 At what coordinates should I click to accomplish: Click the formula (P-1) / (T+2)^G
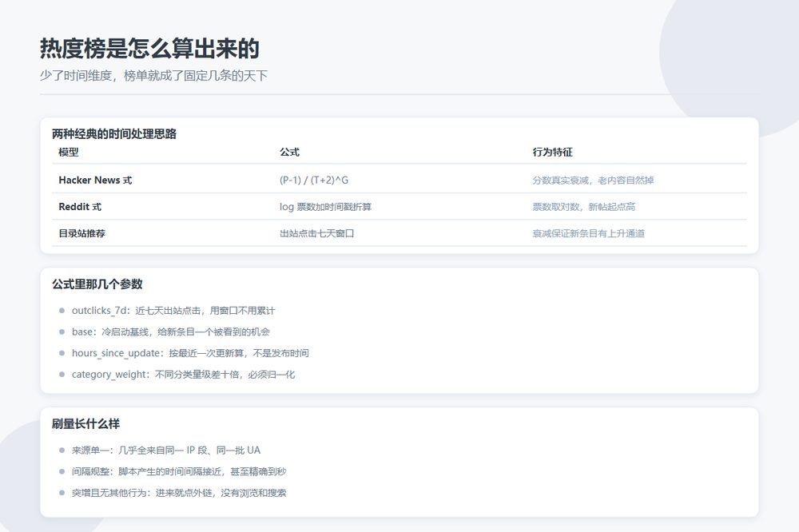[x=314, y=180]
